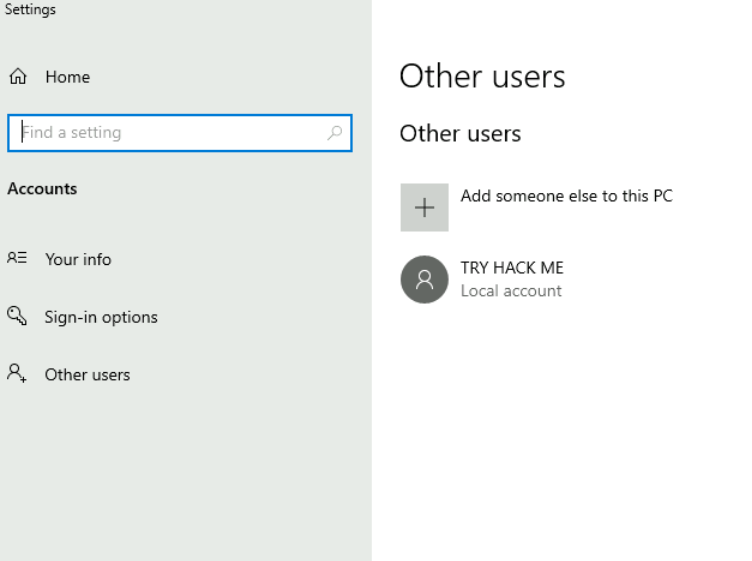Click the 'Local account' text under TRY HACK ME
This screenshot has width=752, height=561.
[x=511, y=291]
